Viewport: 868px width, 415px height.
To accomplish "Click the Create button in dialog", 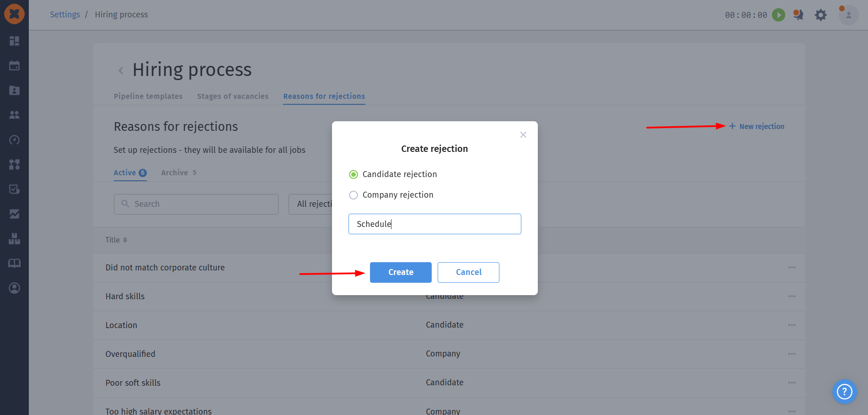I will point(401,272).
